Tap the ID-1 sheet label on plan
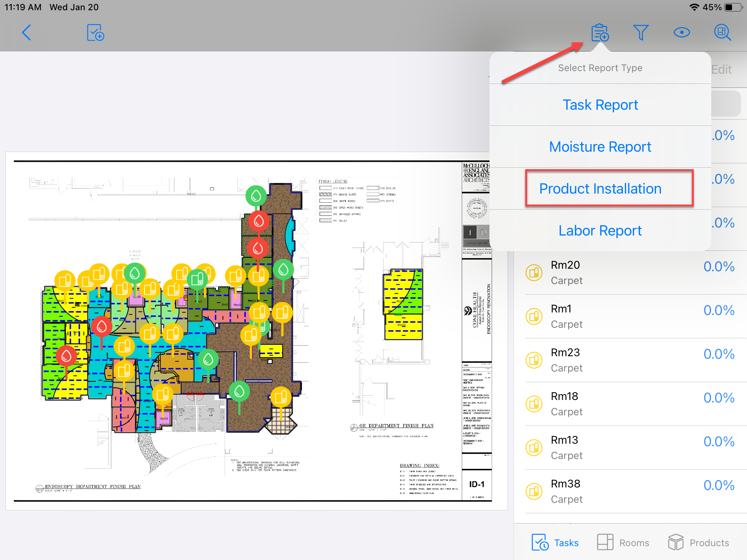This screenshot has height=560, width=747. pos(477,485)
